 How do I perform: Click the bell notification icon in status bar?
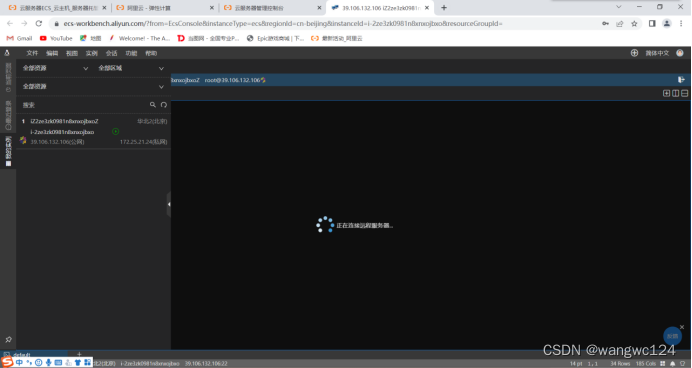[673, 364]
